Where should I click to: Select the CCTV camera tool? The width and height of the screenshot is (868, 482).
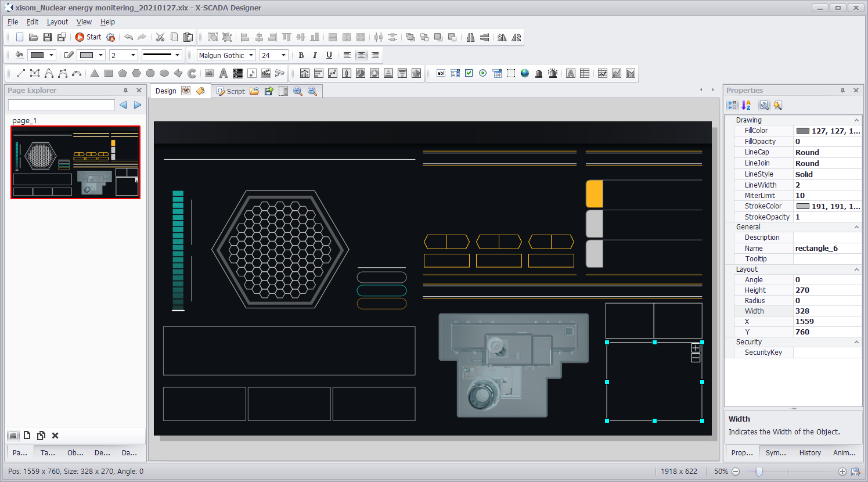pos(280,73)
